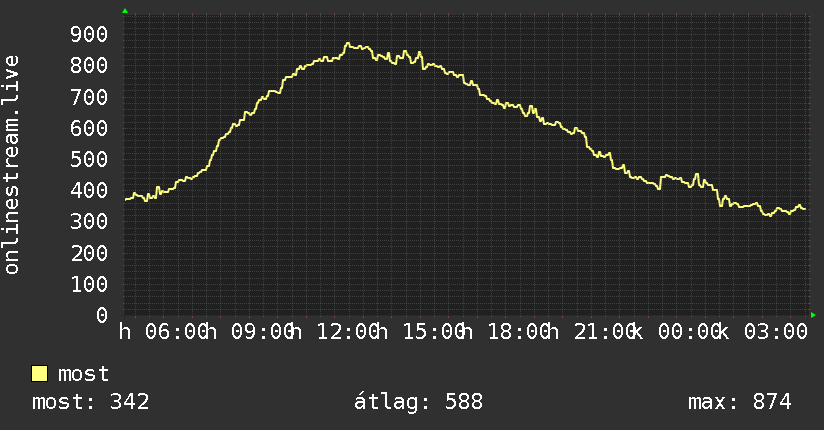Click the 0 label on the Y axis

point(102,315)
